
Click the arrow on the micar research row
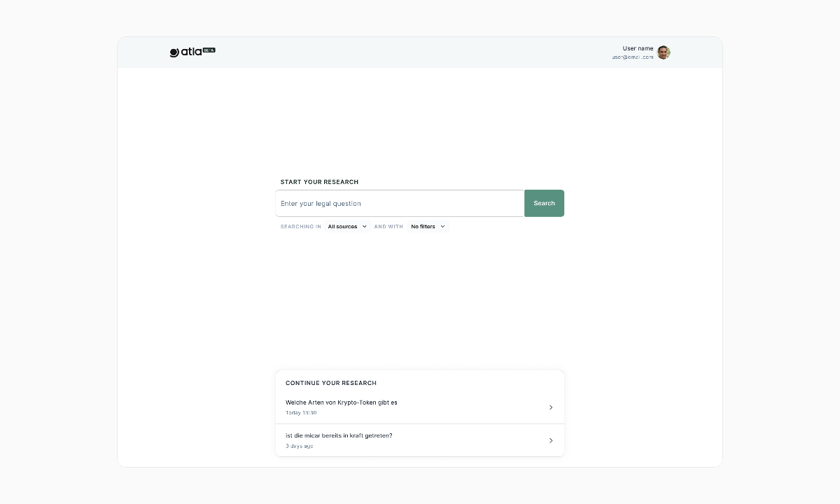(x=551, y=440)
